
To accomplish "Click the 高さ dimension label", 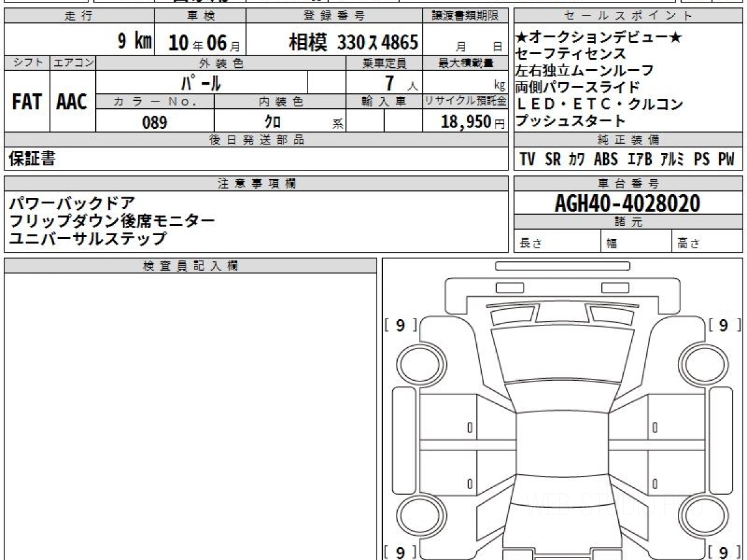I will tap(688, 244).
